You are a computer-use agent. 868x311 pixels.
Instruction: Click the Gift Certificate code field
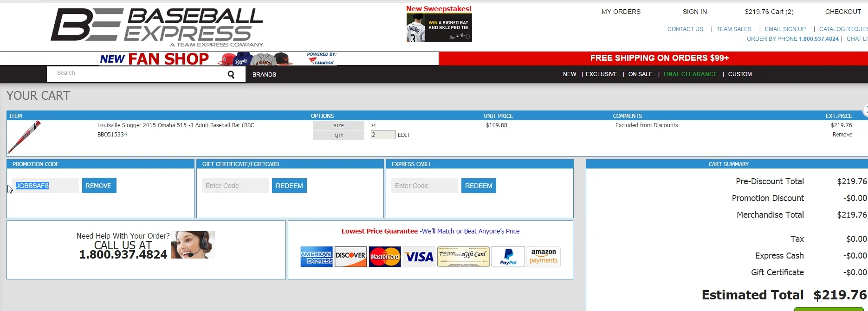tap(235, 186)
